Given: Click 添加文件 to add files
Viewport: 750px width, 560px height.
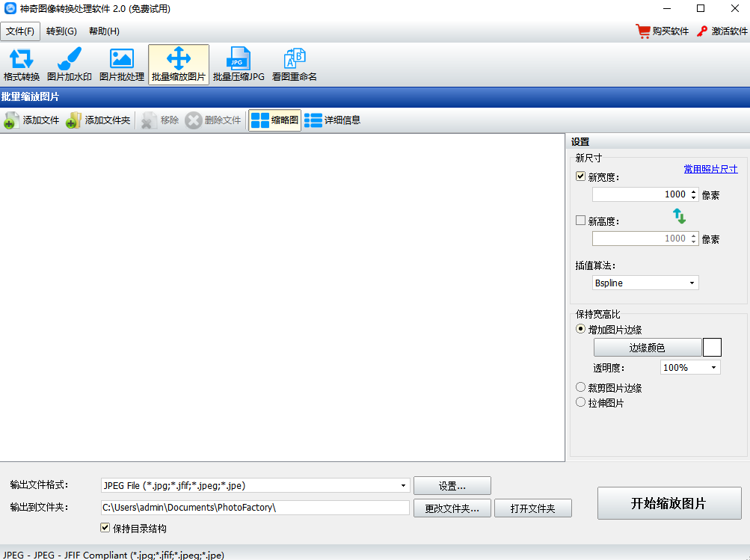Looking at the screenshot, I should click(x=31, y=120).
